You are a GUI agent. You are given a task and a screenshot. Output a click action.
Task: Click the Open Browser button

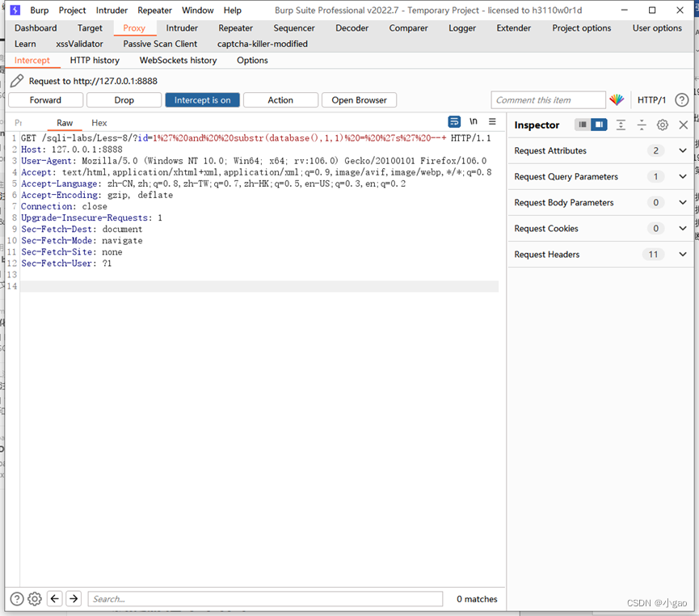[359, 99]
